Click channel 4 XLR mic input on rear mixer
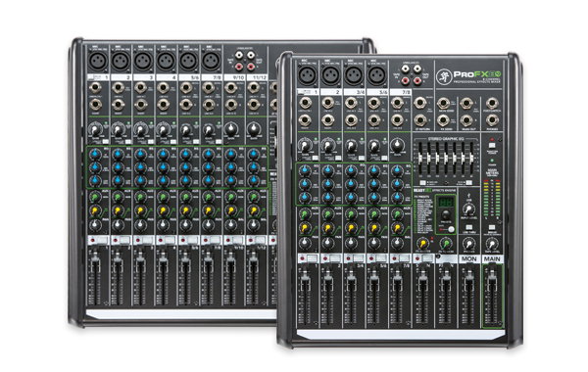588x372 pixels. point(167,61)
